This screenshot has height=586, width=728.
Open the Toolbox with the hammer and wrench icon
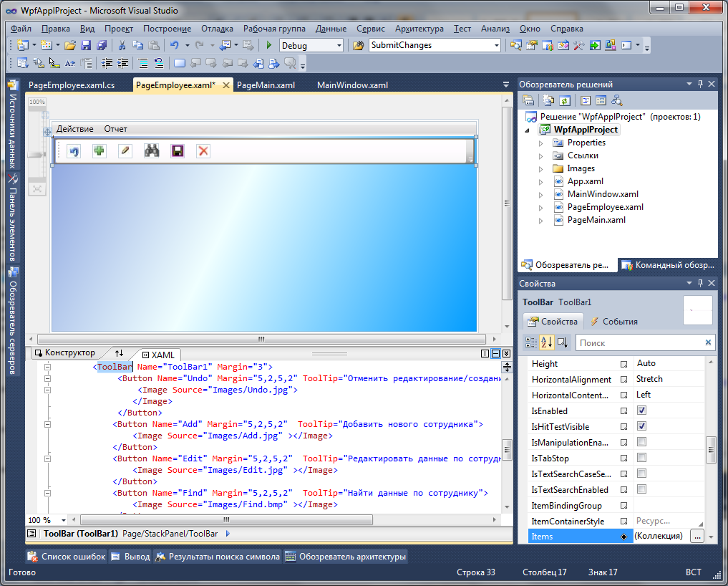[x=578, y=45]
